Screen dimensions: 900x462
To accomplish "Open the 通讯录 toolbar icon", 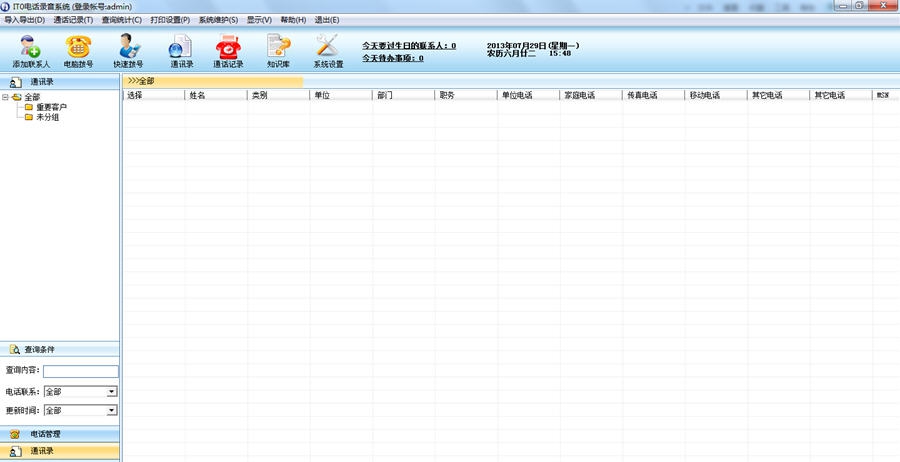I will [x=181, y=46].
